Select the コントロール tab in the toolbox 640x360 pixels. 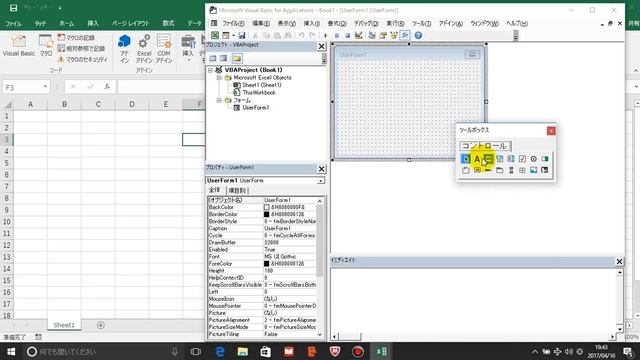(484, 146)
